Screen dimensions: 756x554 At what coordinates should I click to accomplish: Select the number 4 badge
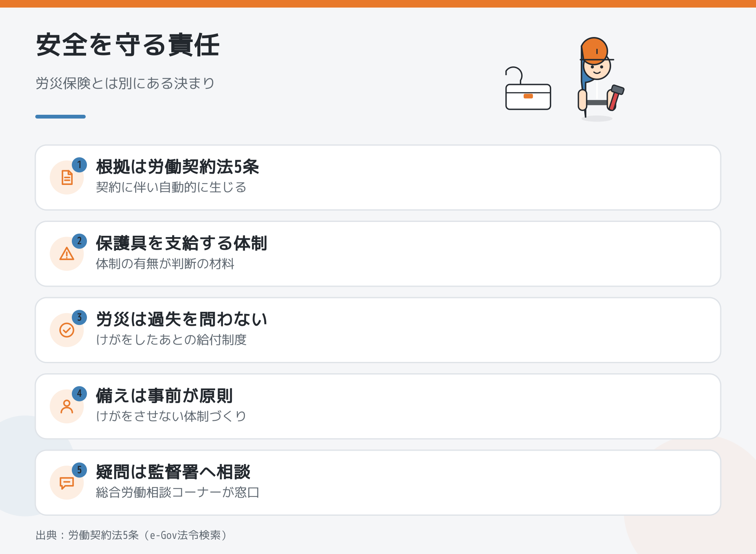(79, 394)
